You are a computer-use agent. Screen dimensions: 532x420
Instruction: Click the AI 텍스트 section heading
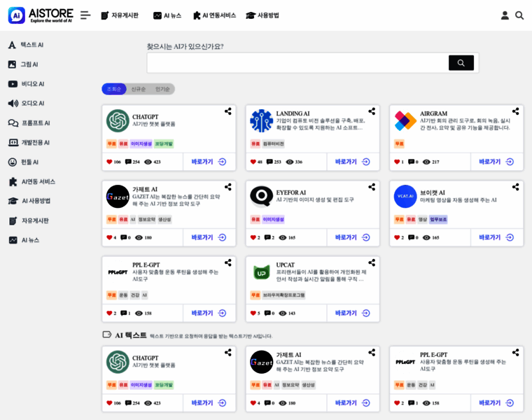[131, 335]
